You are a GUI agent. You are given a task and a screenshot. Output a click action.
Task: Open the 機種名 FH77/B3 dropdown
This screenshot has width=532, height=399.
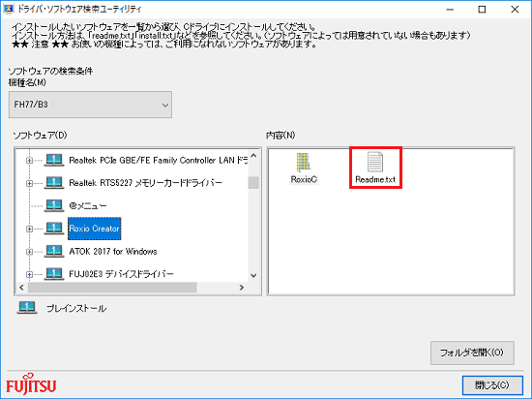(x=90, y=105)
